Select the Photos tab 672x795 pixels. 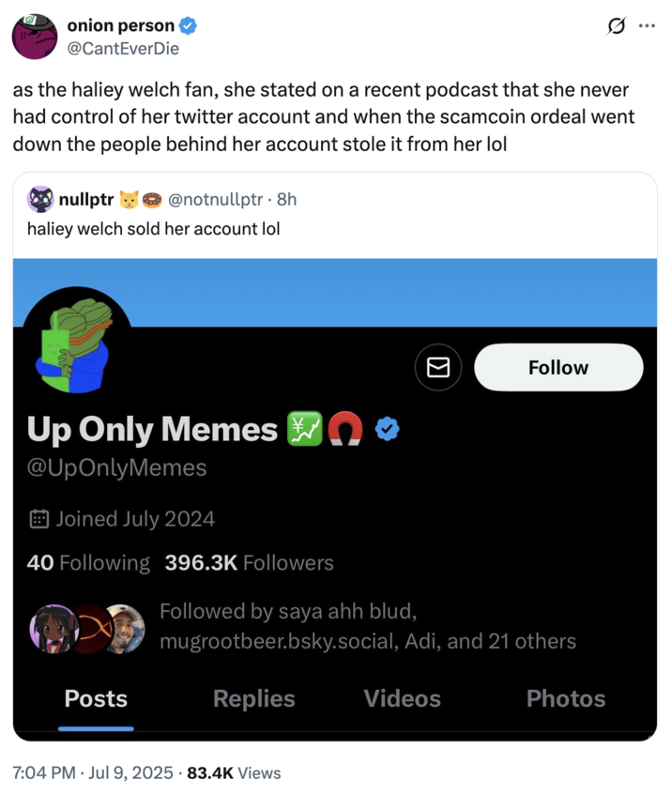[x=566, y=698]
